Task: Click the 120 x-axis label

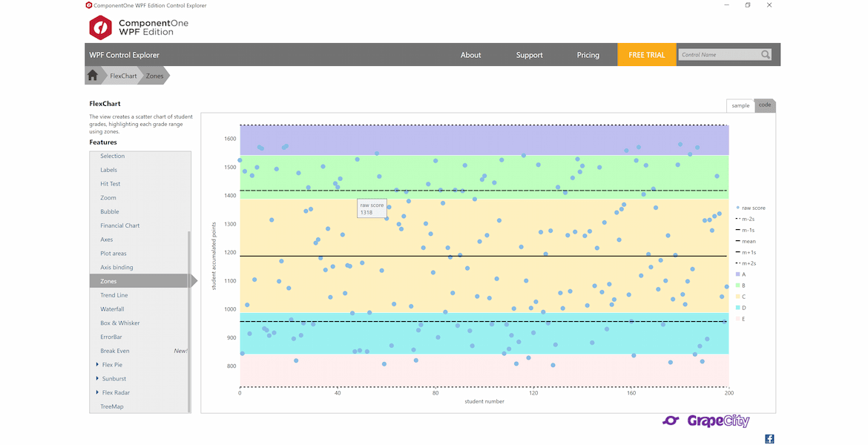Action: tap(533, 393)
